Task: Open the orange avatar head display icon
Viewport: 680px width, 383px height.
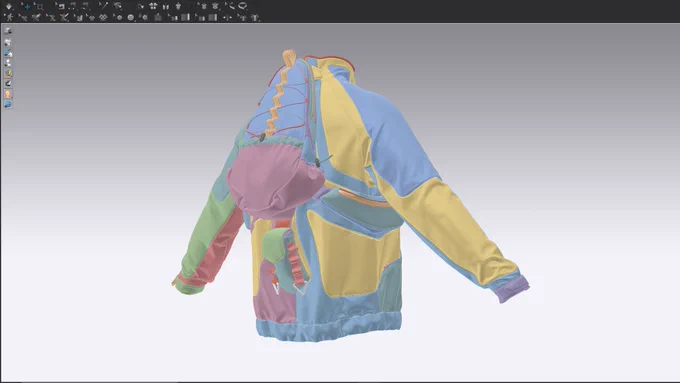Action: [8, 94]
